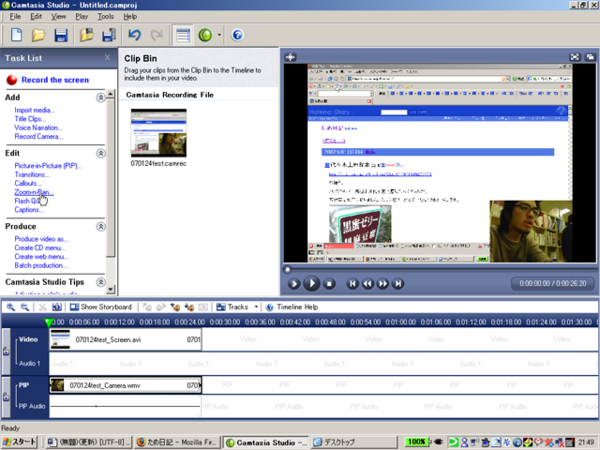Click the large play button in preview controls
Screen dimensions: 600x450
click(x=312, y=284)
